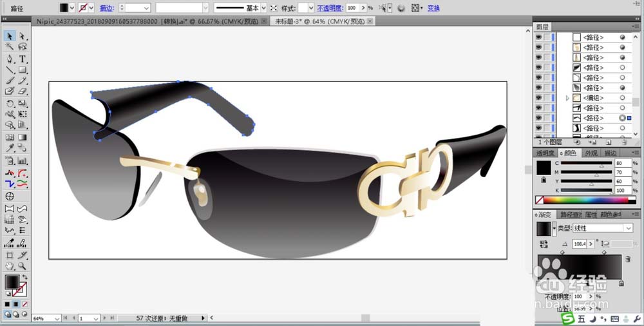Image resolution: width=644 pixels, height=326 pixels.
Task: Go to next artboard button
Action: (x=105, y=318)
